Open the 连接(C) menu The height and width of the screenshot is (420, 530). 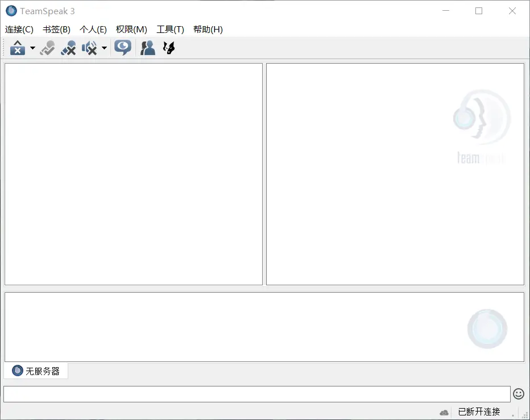19,30
